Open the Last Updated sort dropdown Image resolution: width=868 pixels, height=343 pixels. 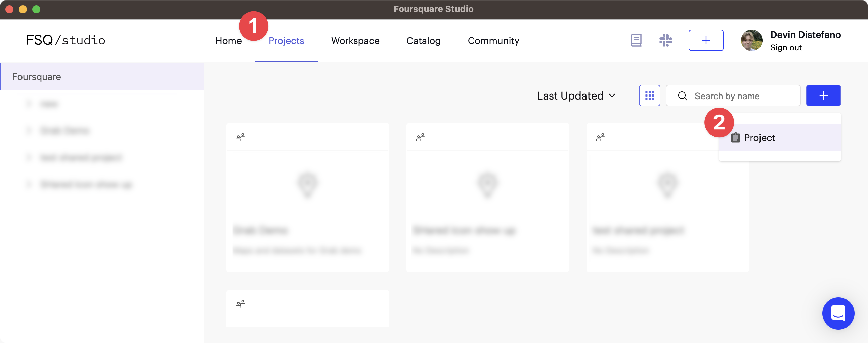[x=576, y=96]
